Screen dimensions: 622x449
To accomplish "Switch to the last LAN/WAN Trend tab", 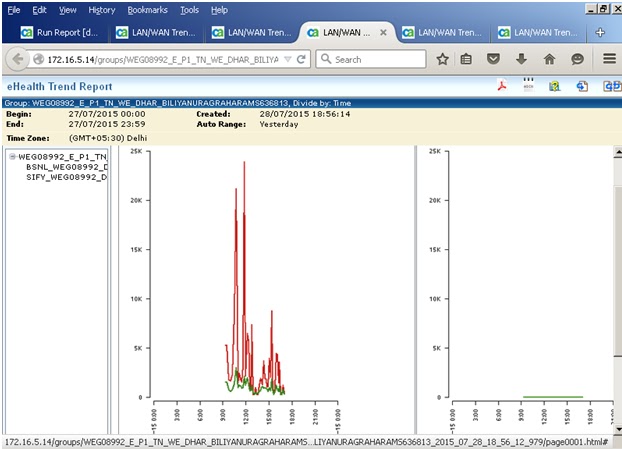I will click(538, 33).
